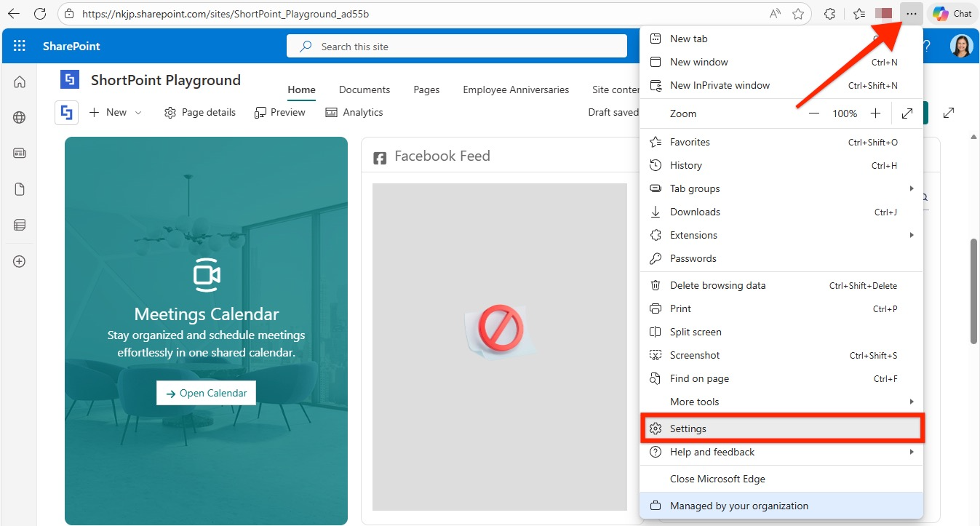
Task: Click the plus to increase browser zoom
Action: [875, 113]
